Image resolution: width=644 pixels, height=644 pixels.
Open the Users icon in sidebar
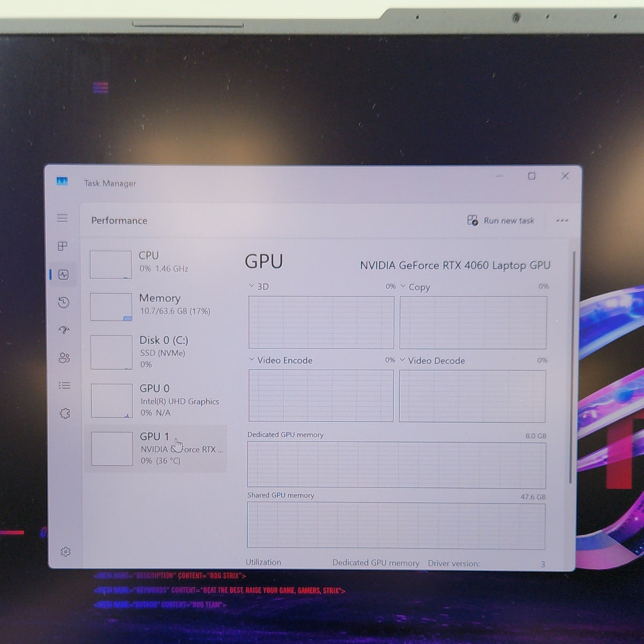[x=64, y=358]
